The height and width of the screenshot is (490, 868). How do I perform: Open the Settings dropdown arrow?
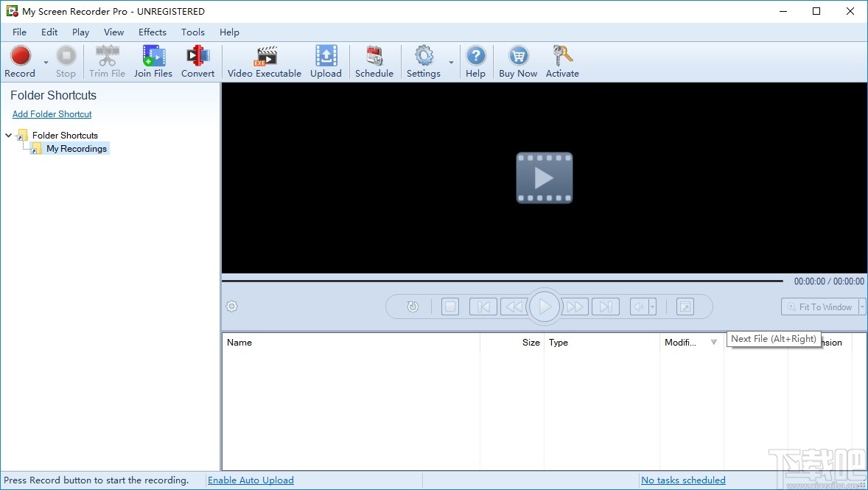pyautogui.click(x=451, y=63)
